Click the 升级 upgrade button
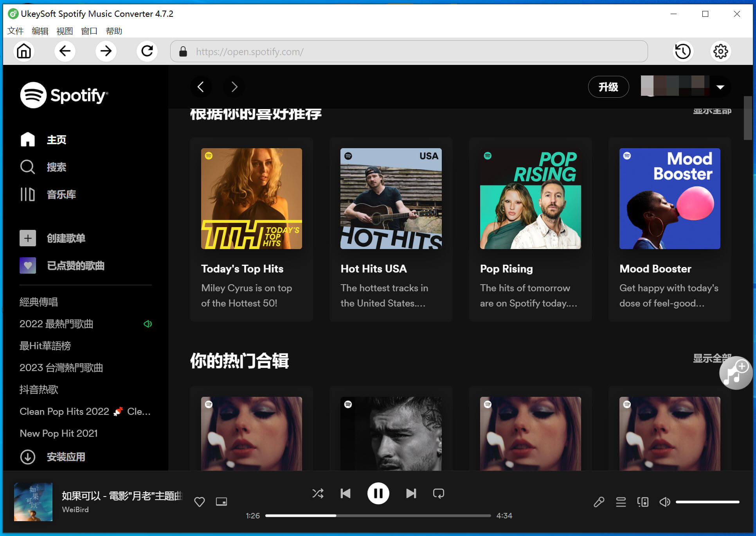This screenshot has width=756, height=536. [x=608, y=87]
